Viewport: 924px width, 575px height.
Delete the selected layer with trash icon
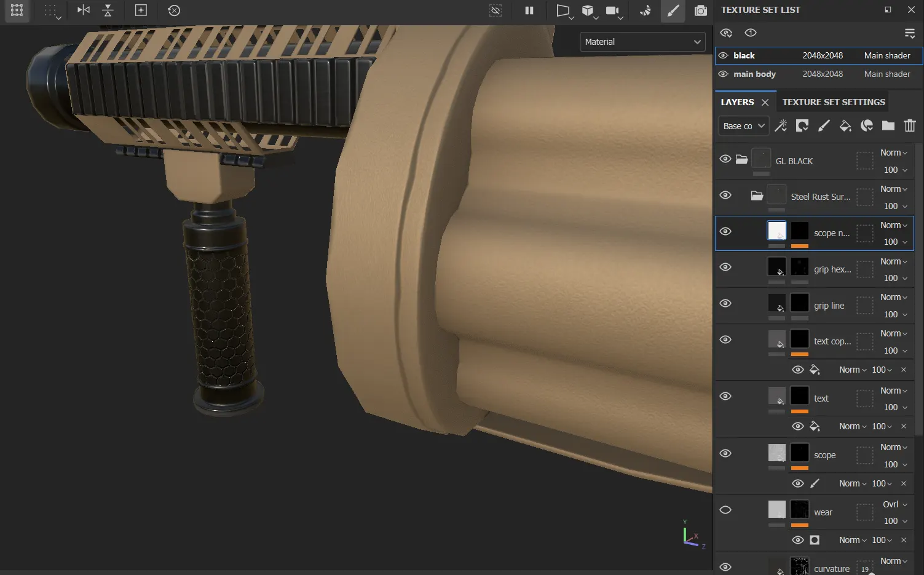pos(910,126)
